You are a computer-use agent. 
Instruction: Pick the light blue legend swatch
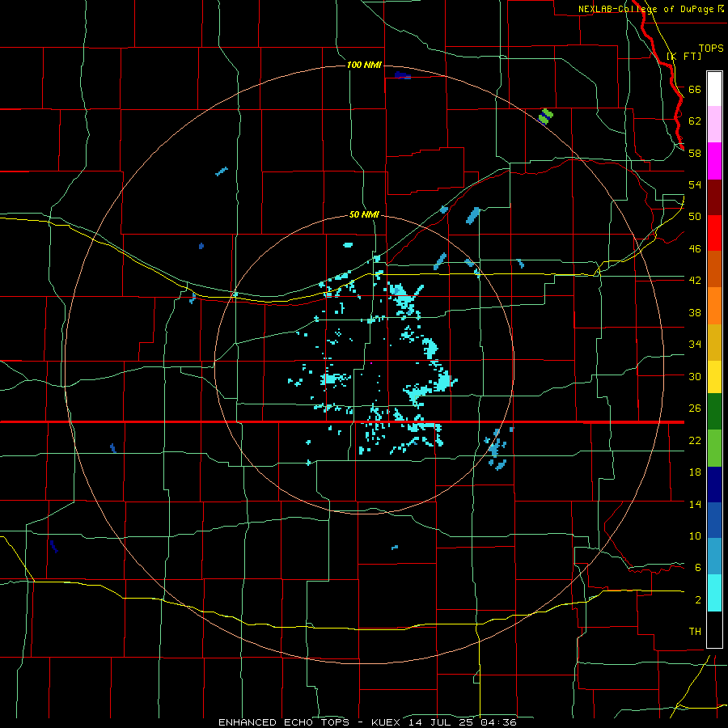714,557
